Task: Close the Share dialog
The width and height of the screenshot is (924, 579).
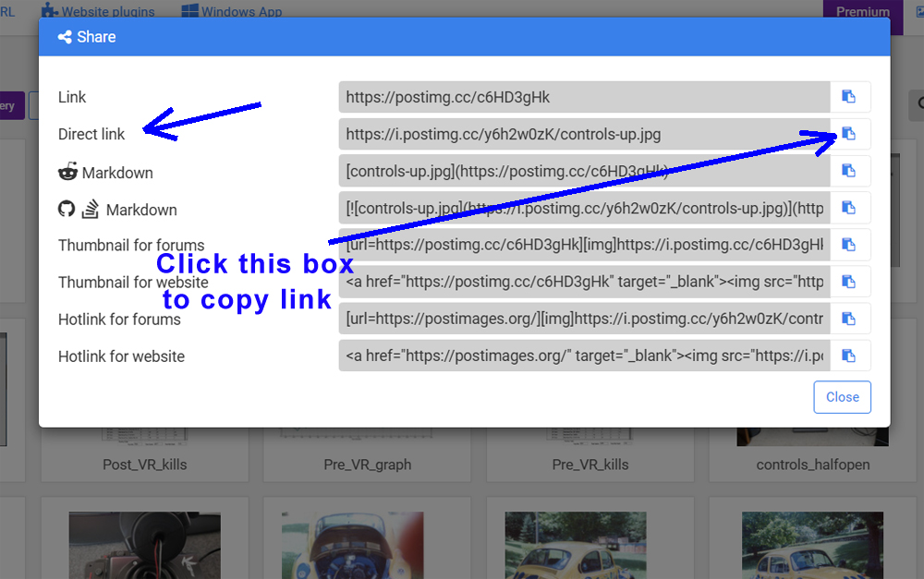Action: [x=842, y=397]
